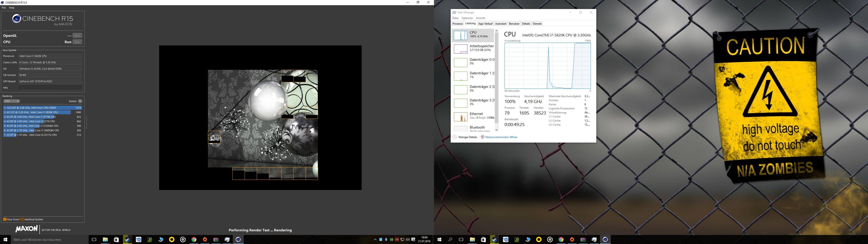Click the volume icon in system tray
The image size is (868, 244).
[408, 240]
